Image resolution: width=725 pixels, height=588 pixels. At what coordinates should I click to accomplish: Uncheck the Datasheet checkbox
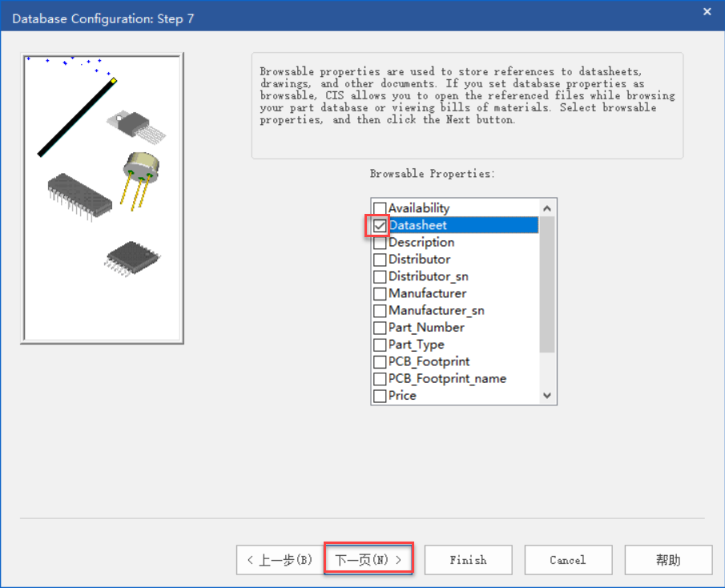(x=380, y=226)
